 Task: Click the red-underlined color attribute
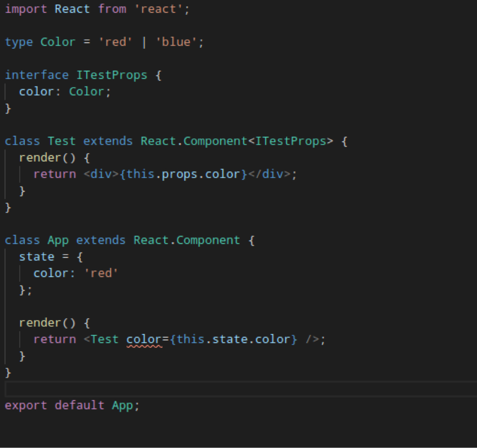(145, 340)
